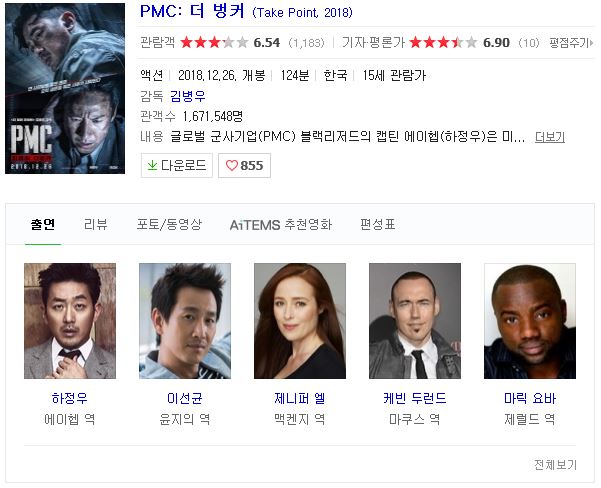The height and width of the screenshot is (488, 601).
Task: Open 하정우 actor photo
Action: 70,321
